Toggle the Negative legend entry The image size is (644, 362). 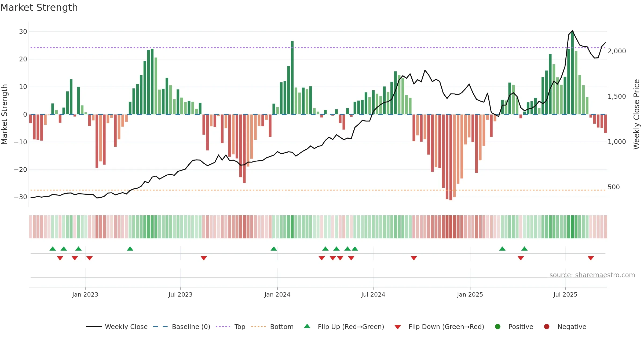[x=565, y=327]
